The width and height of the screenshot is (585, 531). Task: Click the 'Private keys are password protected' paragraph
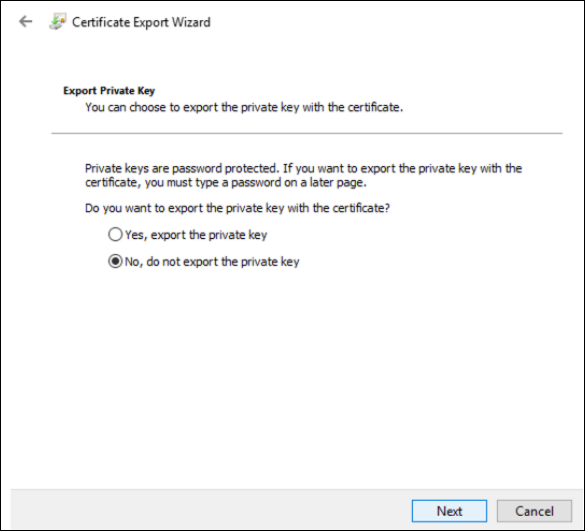[303, 175]
